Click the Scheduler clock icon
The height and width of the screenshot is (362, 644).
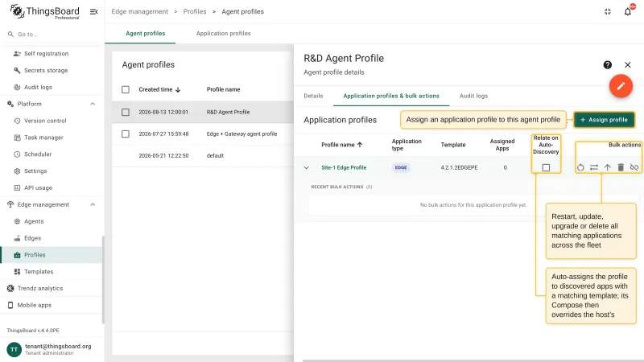[17, 154]
